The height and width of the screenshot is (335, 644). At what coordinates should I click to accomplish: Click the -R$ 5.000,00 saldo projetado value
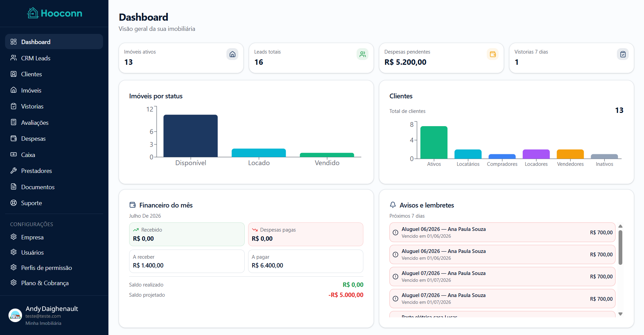(x=346, y=295)
